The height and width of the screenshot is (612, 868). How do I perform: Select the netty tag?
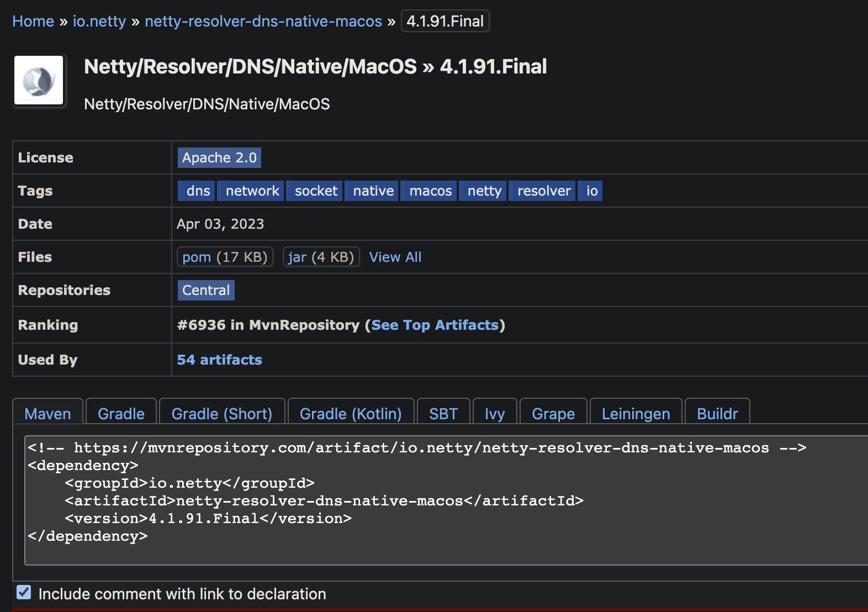(483, 191)
